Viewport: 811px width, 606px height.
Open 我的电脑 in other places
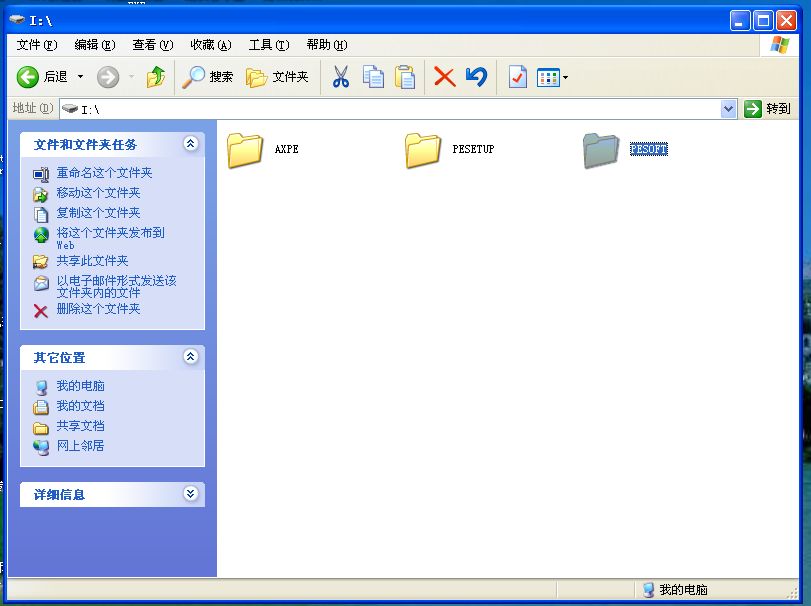click(80, 386)
